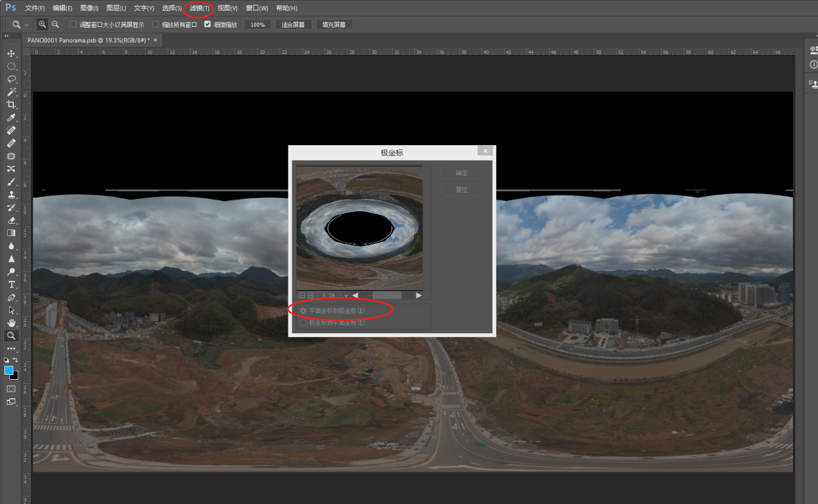The image size is (818, 504).
Task: Open the Edit Toolbar three-dots menu
Action: (x=11, y=349)
